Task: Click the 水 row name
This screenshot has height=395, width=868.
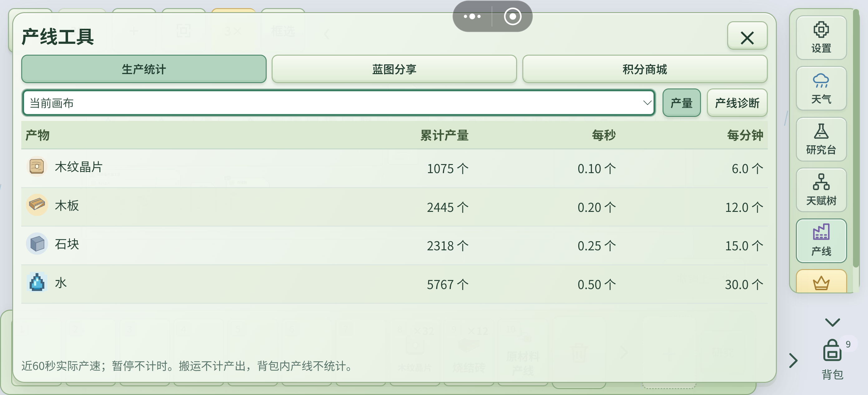Action: 61,283
